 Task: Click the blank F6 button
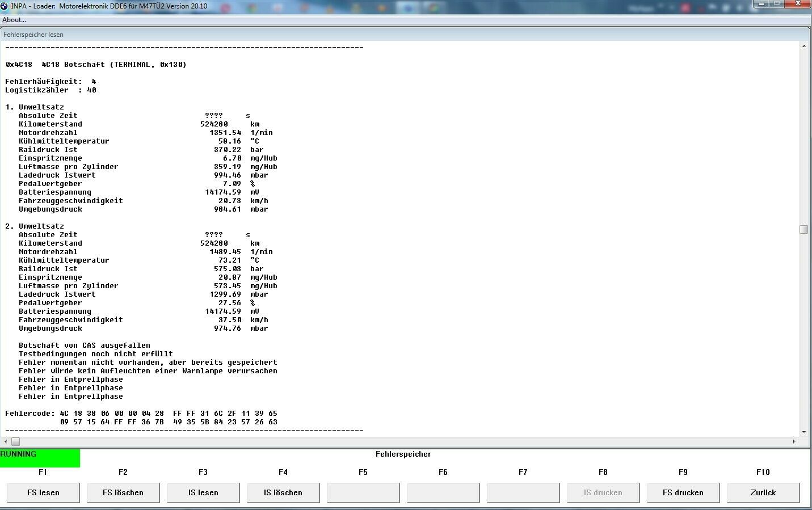point(443,492)
